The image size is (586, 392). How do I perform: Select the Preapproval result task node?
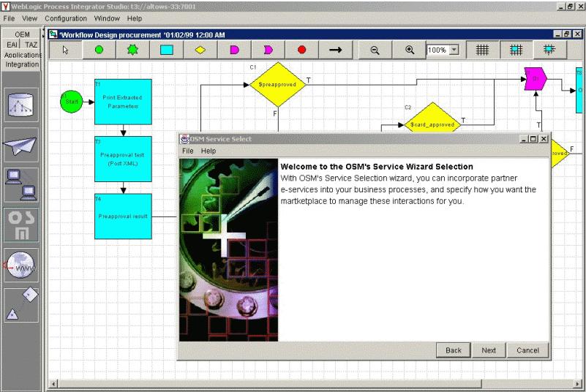pos(123,216)
